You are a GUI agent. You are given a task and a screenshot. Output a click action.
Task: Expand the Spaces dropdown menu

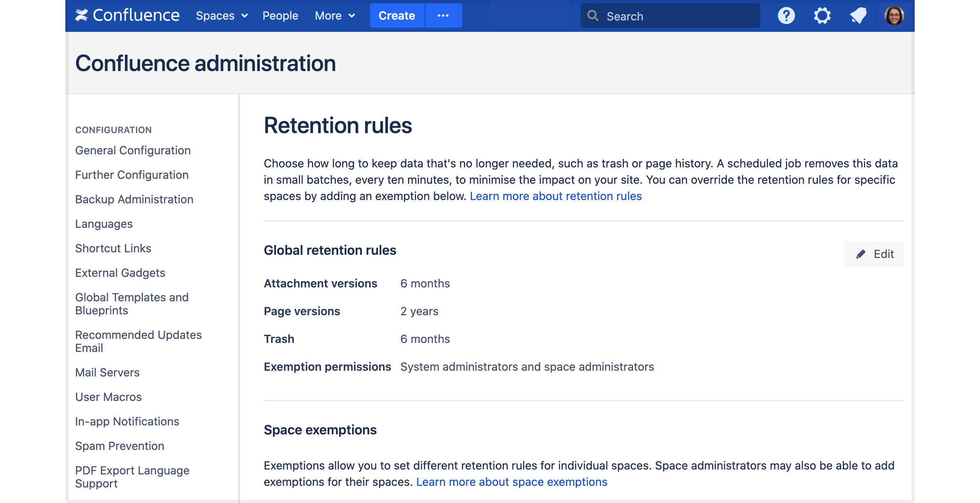[x=222, y=16]
